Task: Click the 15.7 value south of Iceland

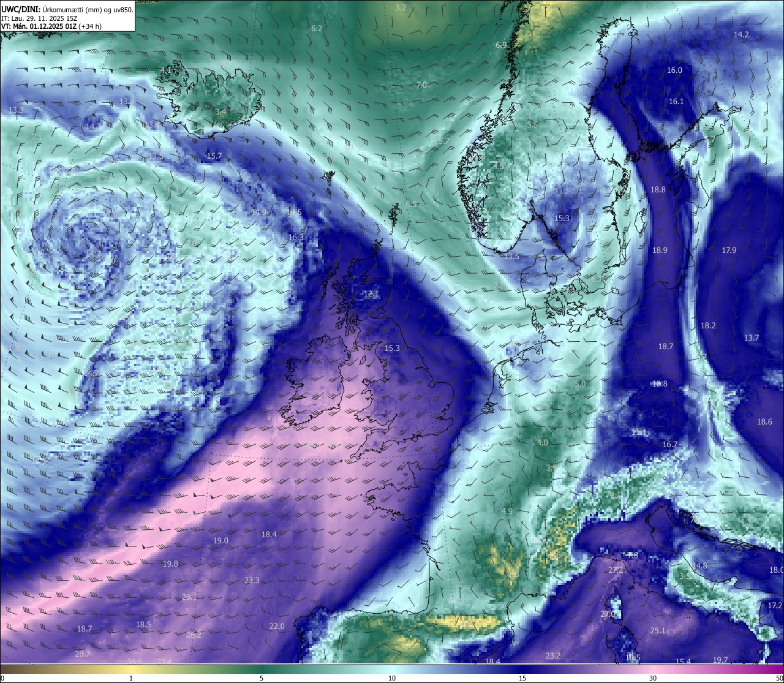Action: (214, 156)
